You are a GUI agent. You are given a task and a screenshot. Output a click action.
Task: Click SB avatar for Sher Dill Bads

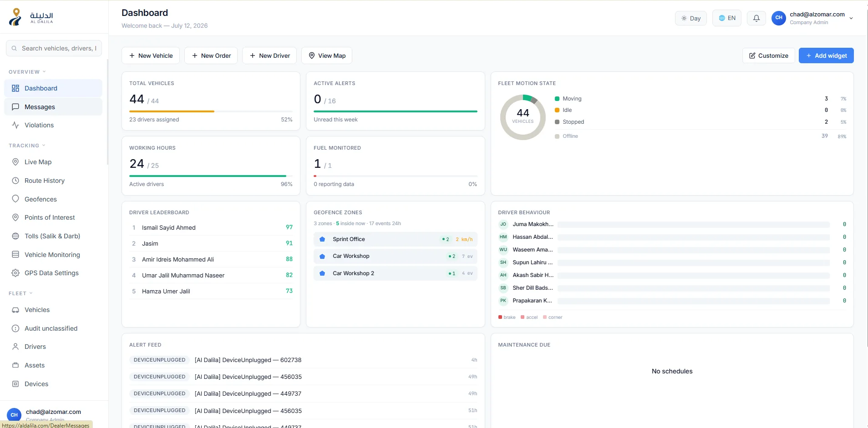tap(503, 288)
